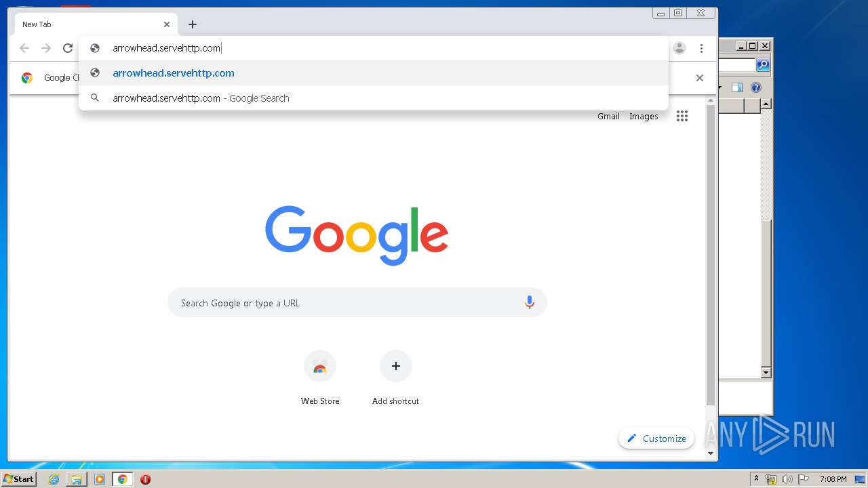Open Chrome's three-dot customize menu
868x488 pixels.
pos(701,48)
